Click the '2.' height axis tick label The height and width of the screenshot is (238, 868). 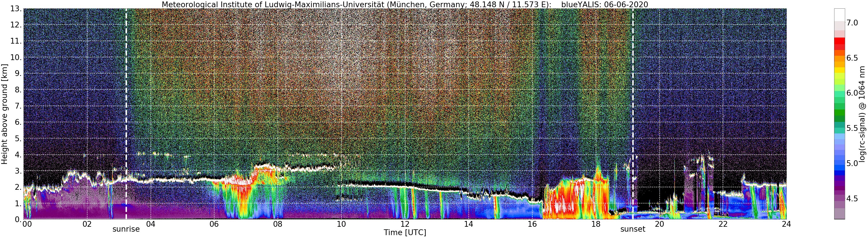coord(18,187)
